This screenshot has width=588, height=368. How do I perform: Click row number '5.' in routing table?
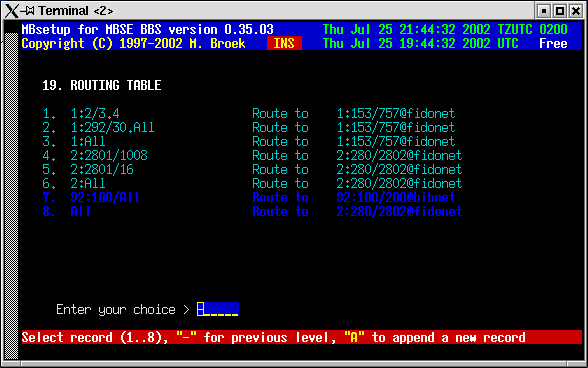point(49,170)
